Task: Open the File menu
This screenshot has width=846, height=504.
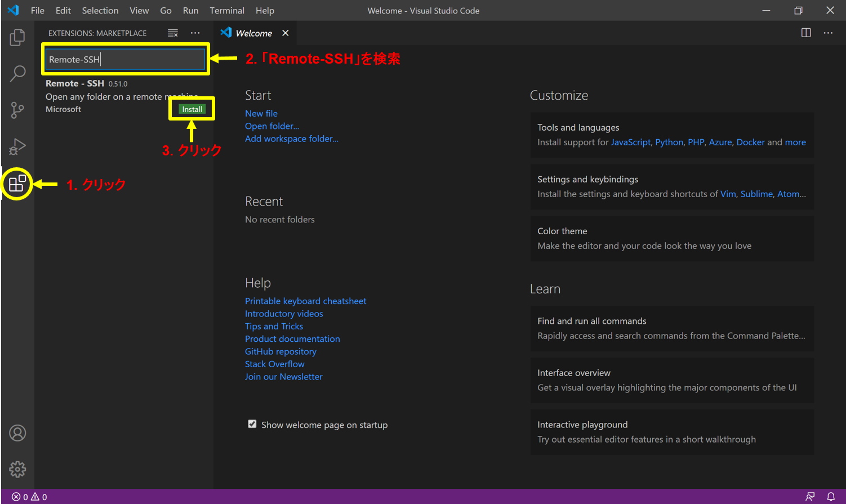Action: pyautogui.click(x=38, y=10)
